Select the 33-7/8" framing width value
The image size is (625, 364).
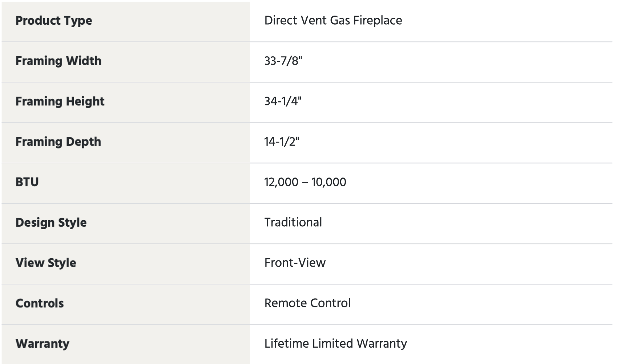(x=283, y=61)
